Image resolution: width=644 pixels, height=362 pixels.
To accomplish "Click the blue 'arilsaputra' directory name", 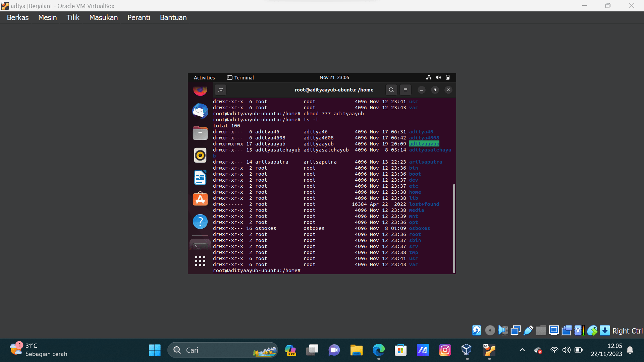I will (x=425, y=162).
